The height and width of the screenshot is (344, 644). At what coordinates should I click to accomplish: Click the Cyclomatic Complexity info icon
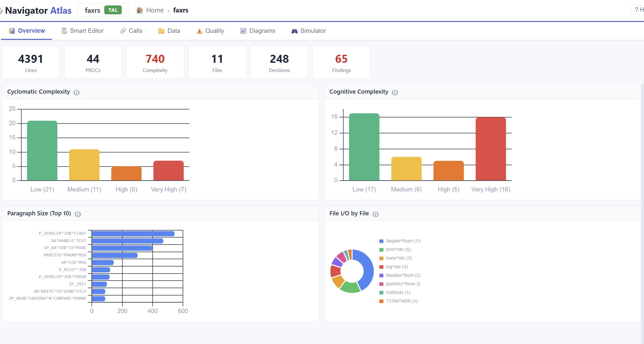(x=77, y=92)
